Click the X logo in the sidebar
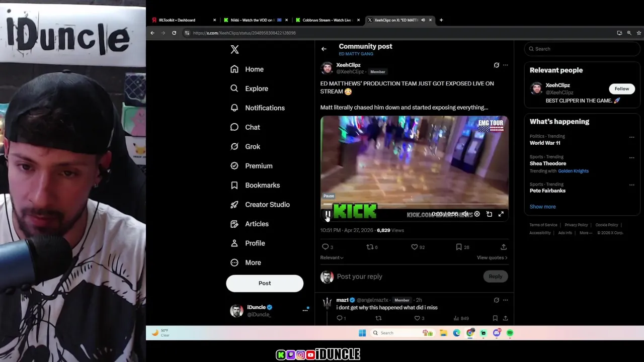 [x=234, y=49]
